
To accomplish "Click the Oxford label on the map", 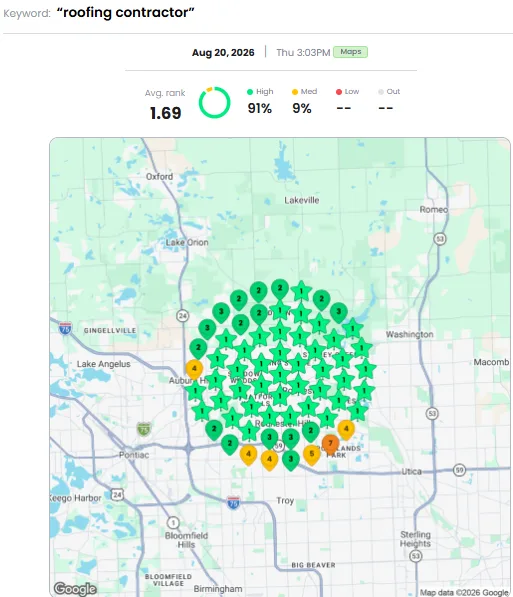I will [160, 177].
